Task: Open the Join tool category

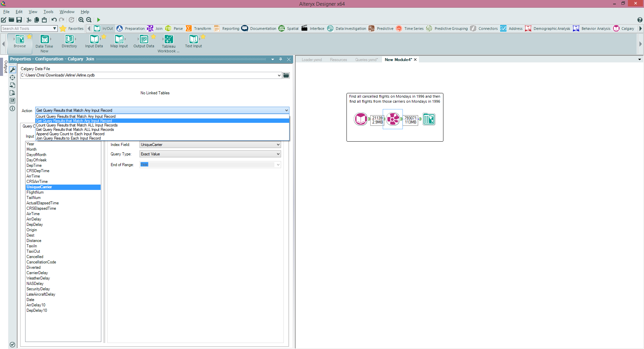Action: (x=155, y=29)
